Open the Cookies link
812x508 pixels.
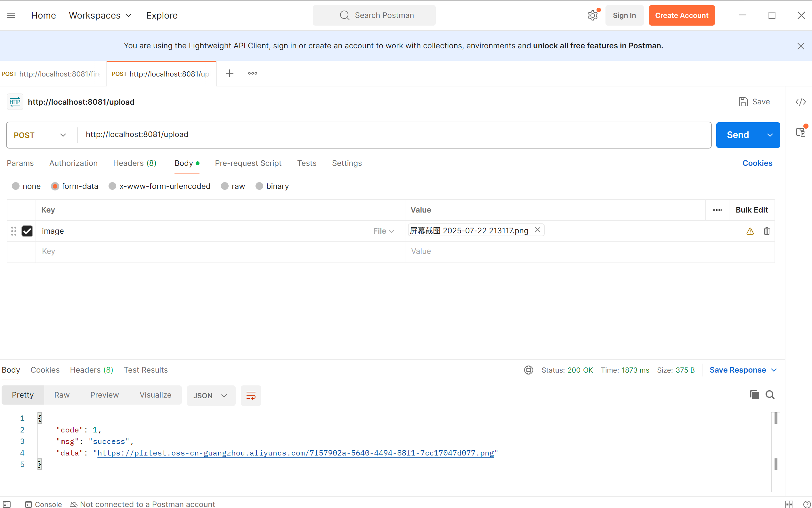tap(757, 163)
